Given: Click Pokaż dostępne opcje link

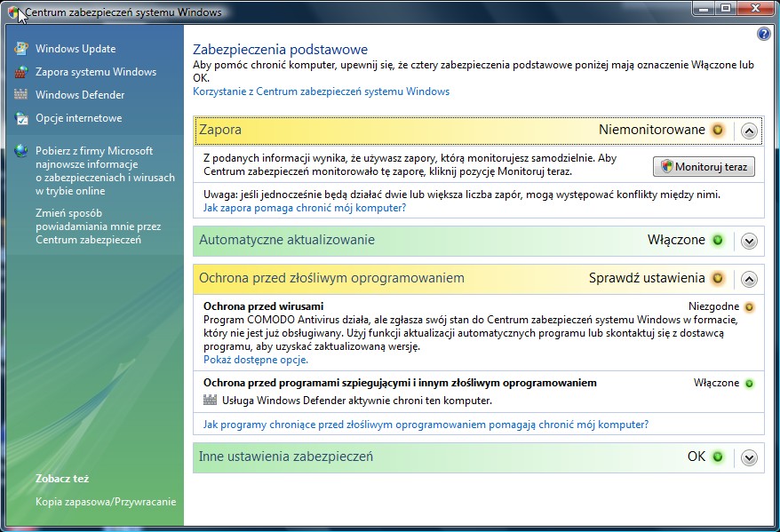Looking at the screenshot, I should pos(256,360).
